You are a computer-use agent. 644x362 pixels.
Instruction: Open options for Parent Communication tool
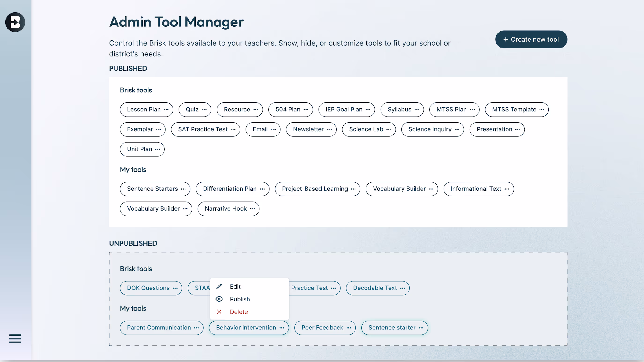(x=196, y=328)
